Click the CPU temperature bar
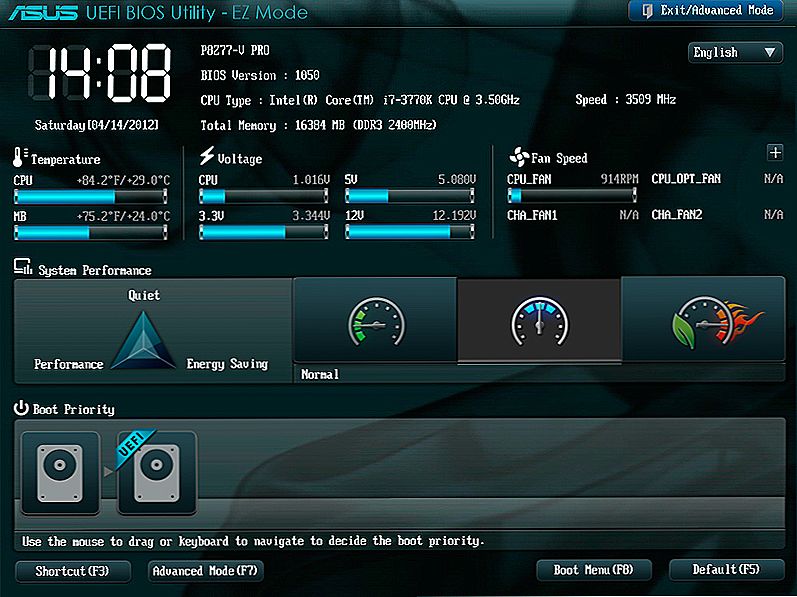Image resolution: width=797 pixels, height=597 pixels. tap(90, 196)
